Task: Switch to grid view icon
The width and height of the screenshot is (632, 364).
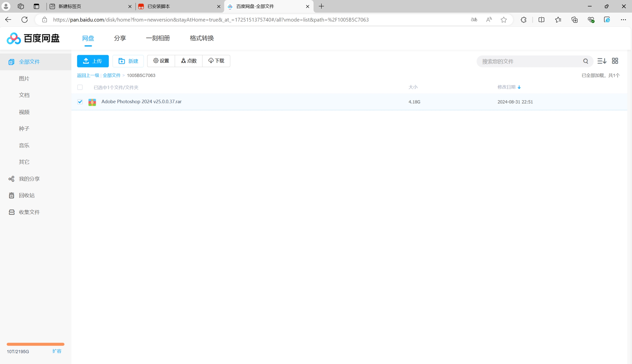Action: click(x=615, y=61)
